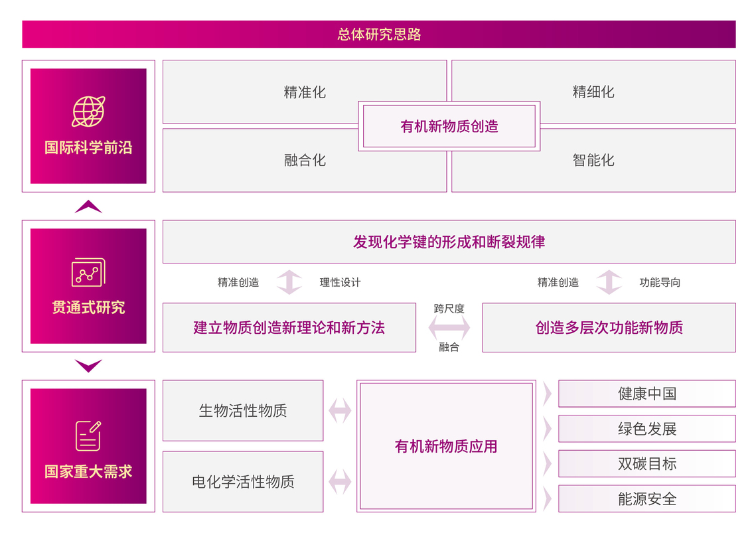The height and width of the screenshot is (537, 756).
Task: Click the upward chevron below 国际科学前沿 panel
Action: pos(88,206)
